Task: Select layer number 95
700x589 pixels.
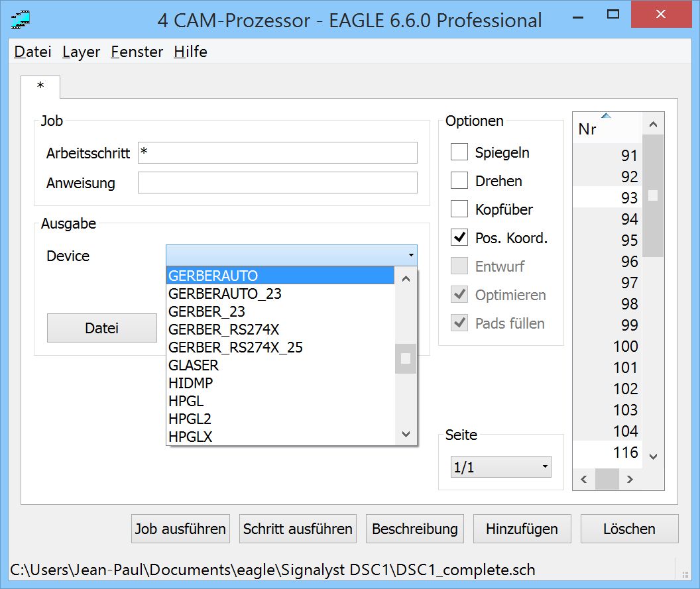Action: (x=607, y=240)
